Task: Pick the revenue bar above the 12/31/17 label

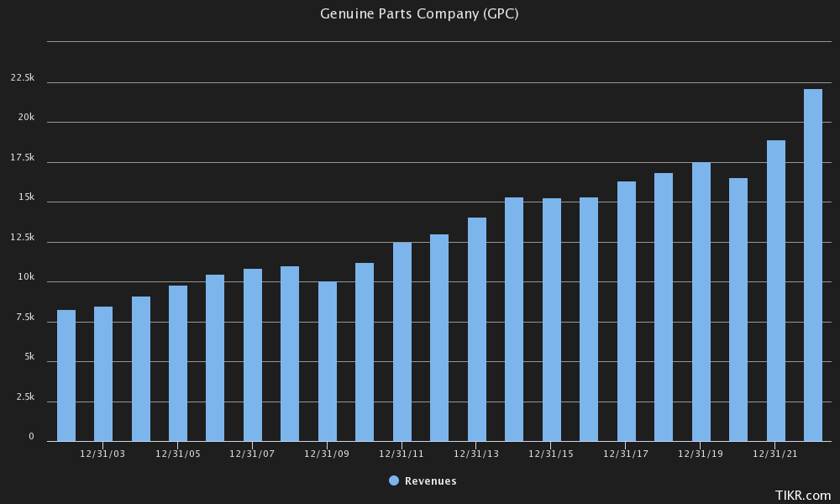Action: tap(627, 311)
